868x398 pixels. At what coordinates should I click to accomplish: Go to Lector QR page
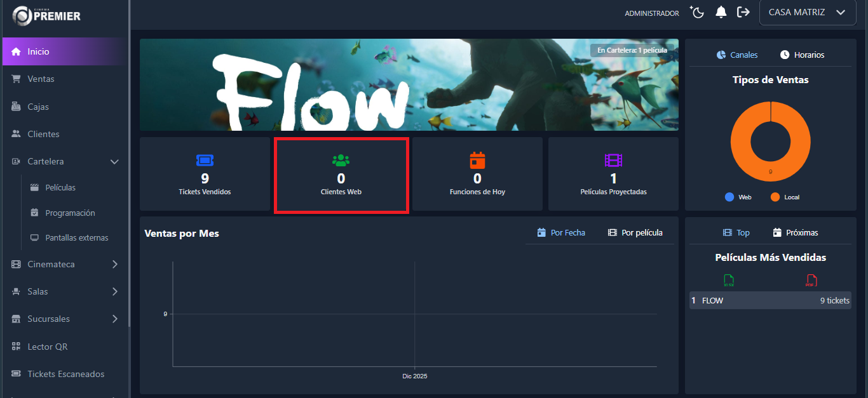point(47,347)
